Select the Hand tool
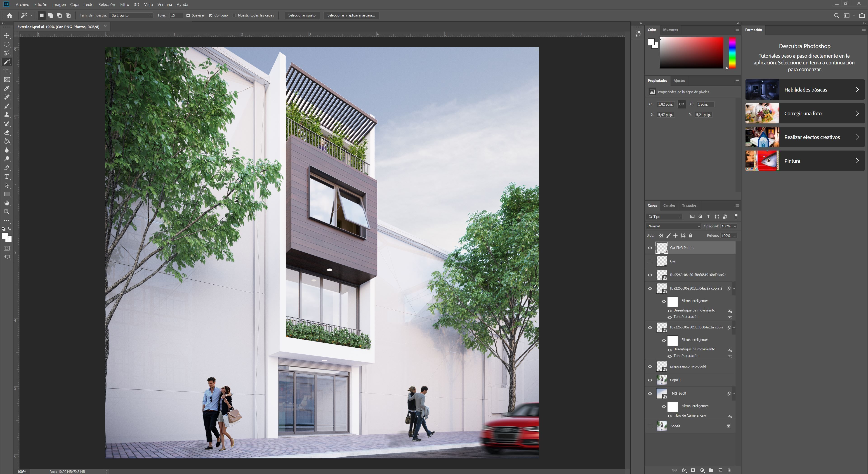Screen dimensions: 868x474 pos(7,203)
